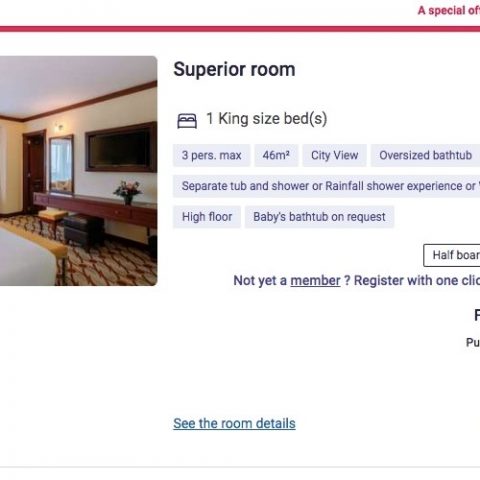Click the 1 King size bed(s) text
The image size is (480, 480).
click(x=267, y=119)
